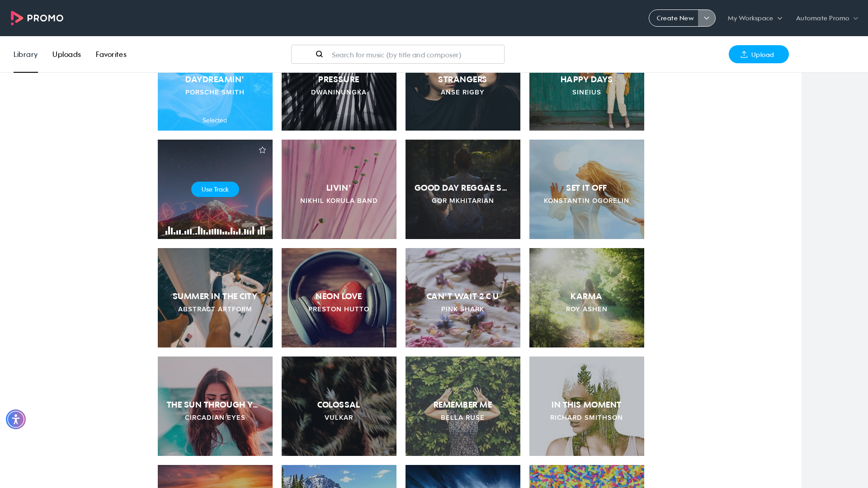Select the Remember Me track by Bella Ruse
Screen dimensions: 868x488
[x=463, y=406]
